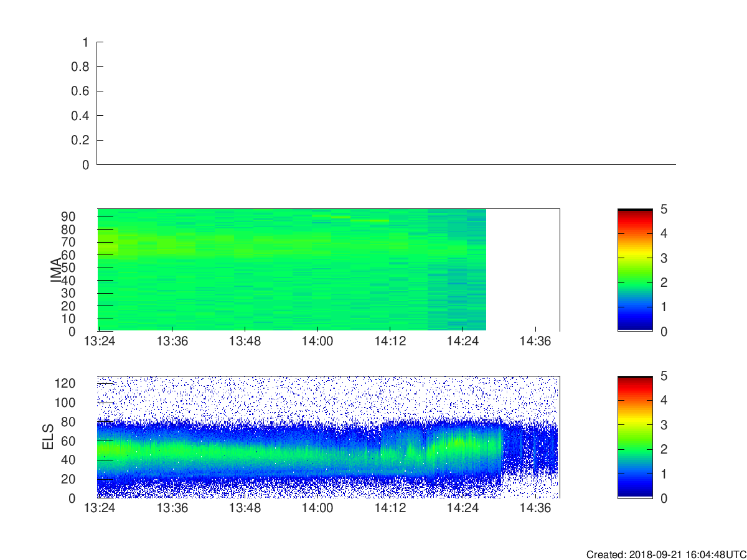747x560 pixels.
Task: Select the Created 2018-09-21 timestamp text
Action: coord(666,554)
